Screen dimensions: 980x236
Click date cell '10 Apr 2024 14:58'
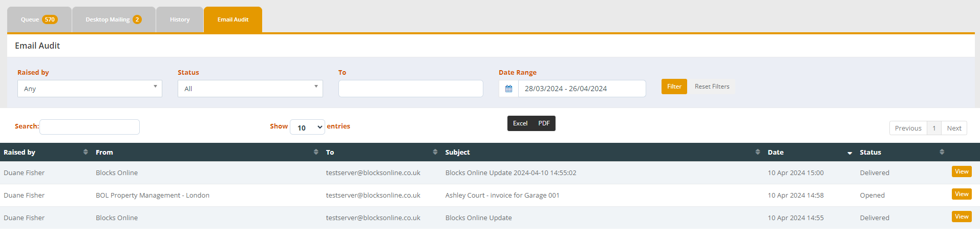click(x=796, y=196)
